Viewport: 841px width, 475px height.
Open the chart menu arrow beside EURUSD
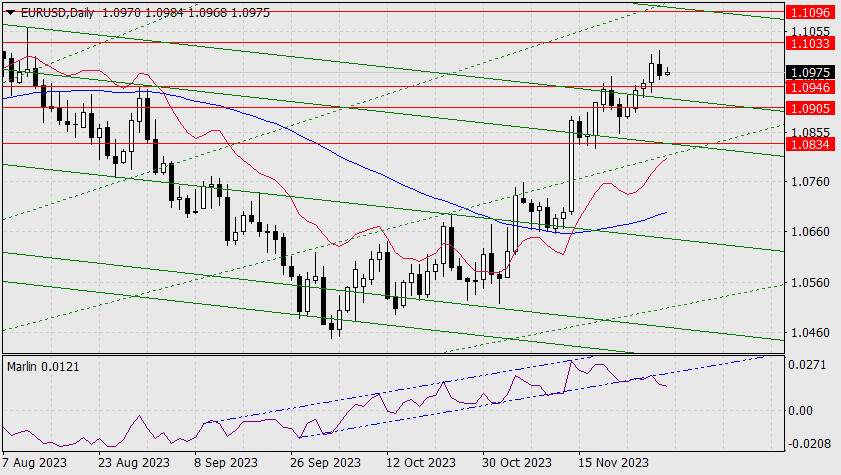11,13
